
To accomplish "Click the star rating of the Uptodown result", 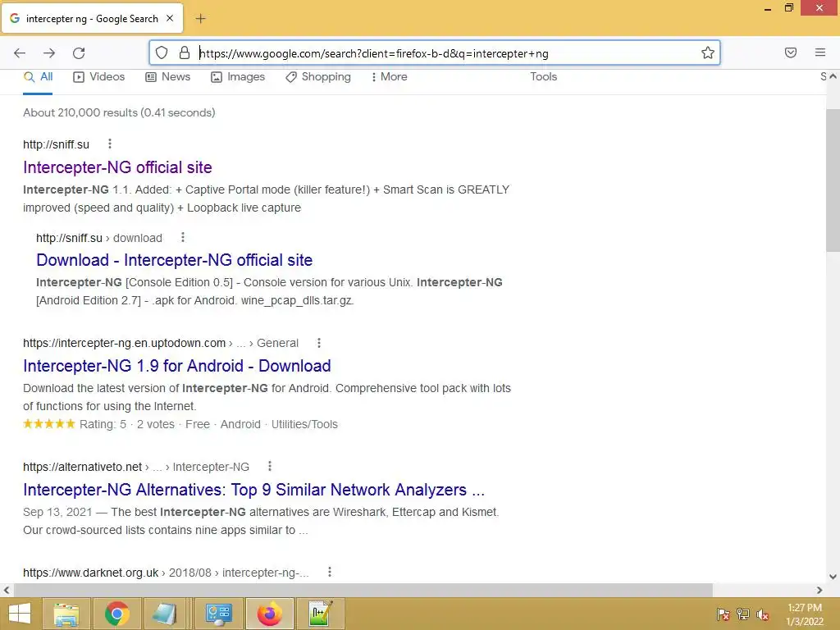I will (x=48, y=424).
